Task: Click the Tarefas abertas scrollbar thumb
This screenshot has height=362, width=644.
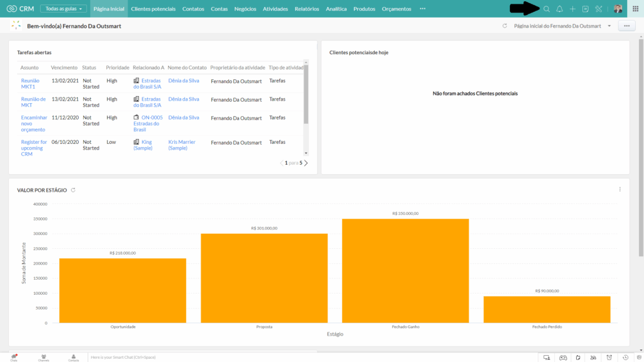Action: 306,94
